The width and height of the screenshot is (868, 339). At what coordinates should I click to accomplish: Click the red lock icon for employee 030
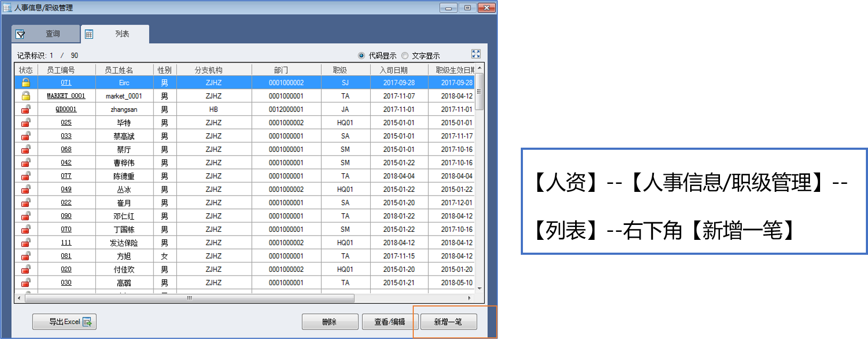point(26,282)
